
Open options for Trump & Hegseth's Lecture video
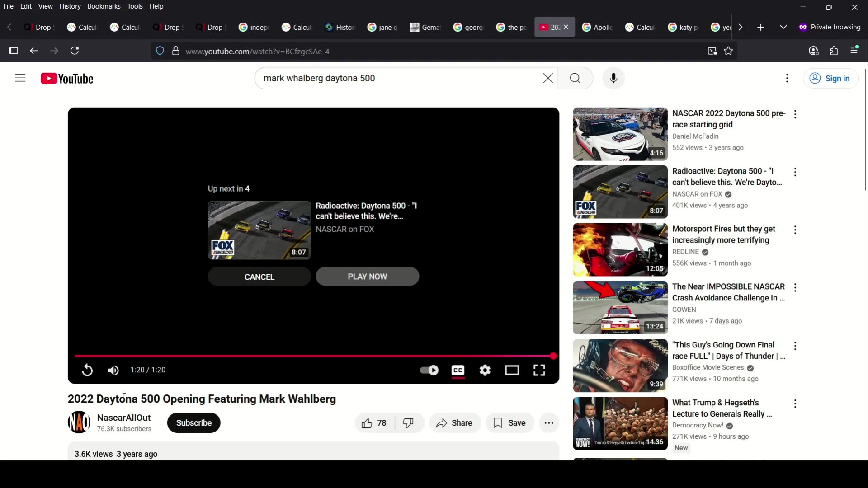point(796,404)
